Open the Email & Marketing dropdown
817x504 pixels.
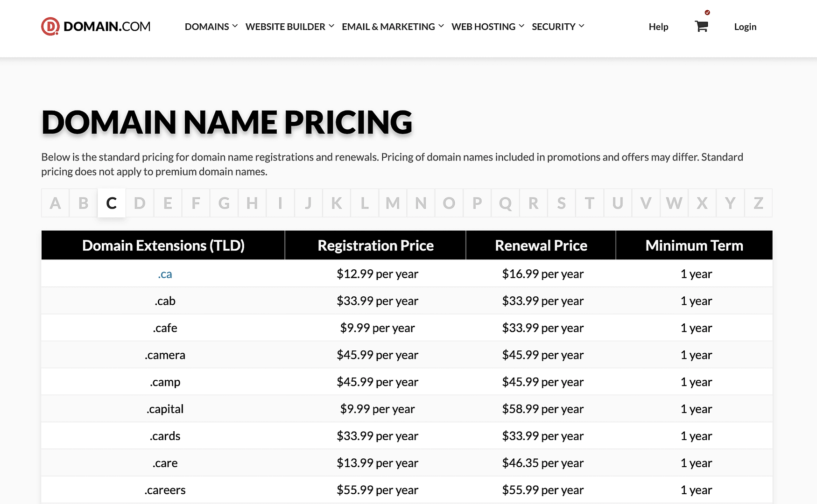click(392, 27)
